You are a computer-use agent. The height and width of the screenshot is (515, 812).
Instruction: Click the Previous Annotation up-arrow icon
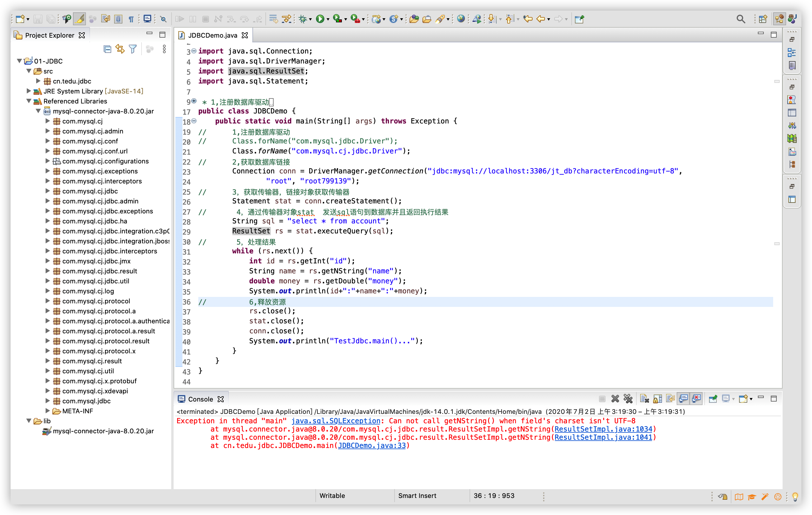coord(510,19)
